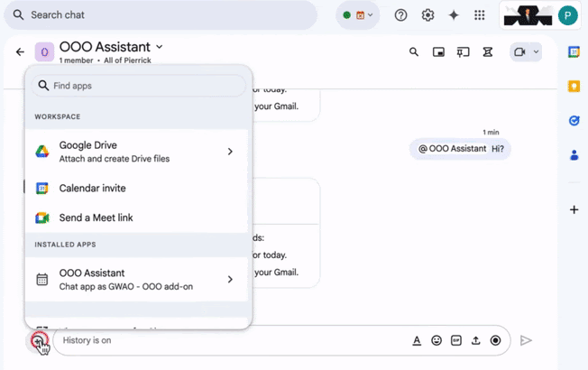Click the upload file icon
Screen dimensions: 588x370
[476, 340]
